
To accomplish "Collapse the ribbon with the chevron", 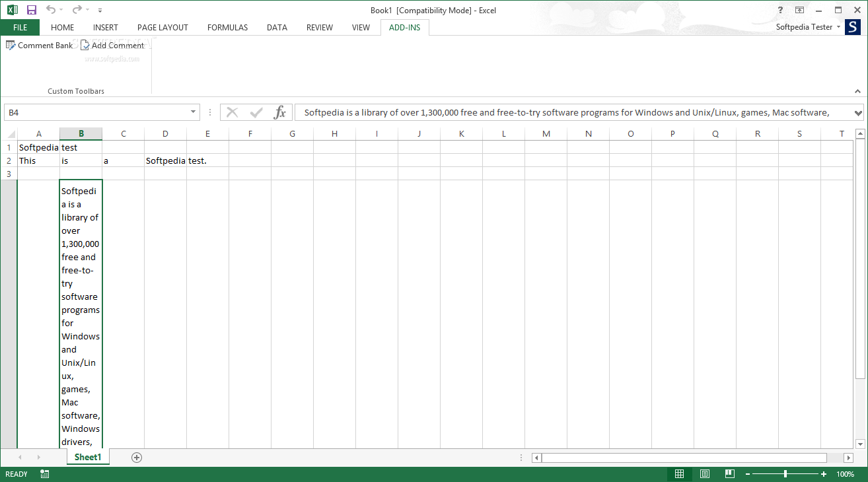I will tap(857, 91).
